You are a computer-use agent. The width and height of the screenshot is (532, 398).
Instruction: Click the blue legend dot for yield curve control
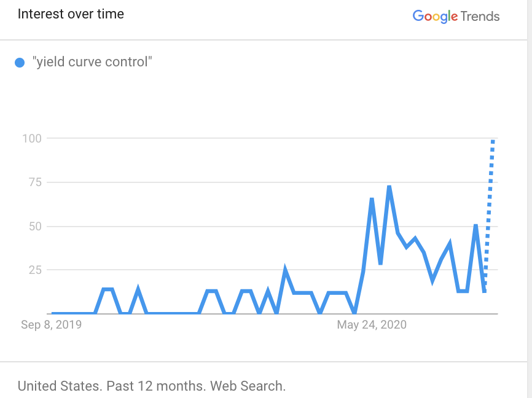click(x=20, y=63)
